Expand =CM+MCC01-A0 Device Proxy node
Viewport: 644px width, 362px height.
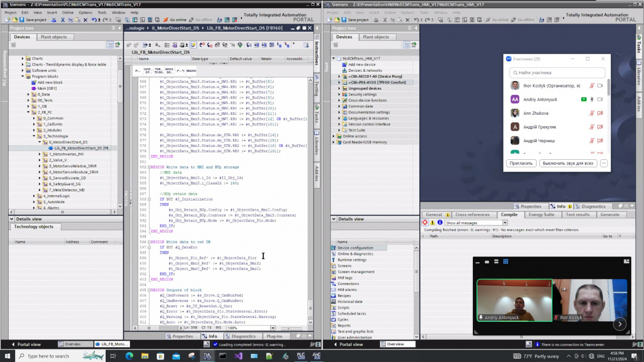coord(339,76)
